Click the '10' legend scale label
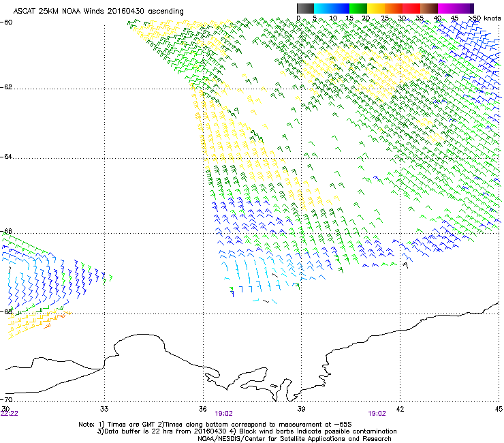 pos(333,18)
